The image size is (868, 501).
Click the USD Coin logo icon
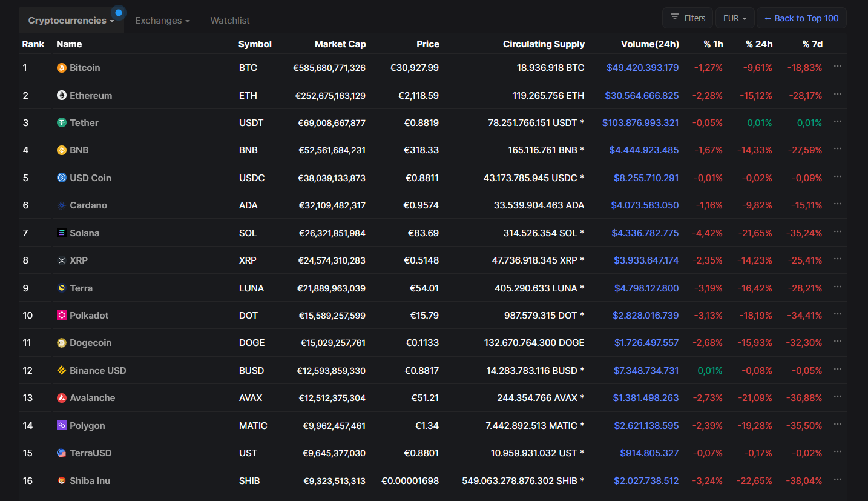[x=62, y=178]
